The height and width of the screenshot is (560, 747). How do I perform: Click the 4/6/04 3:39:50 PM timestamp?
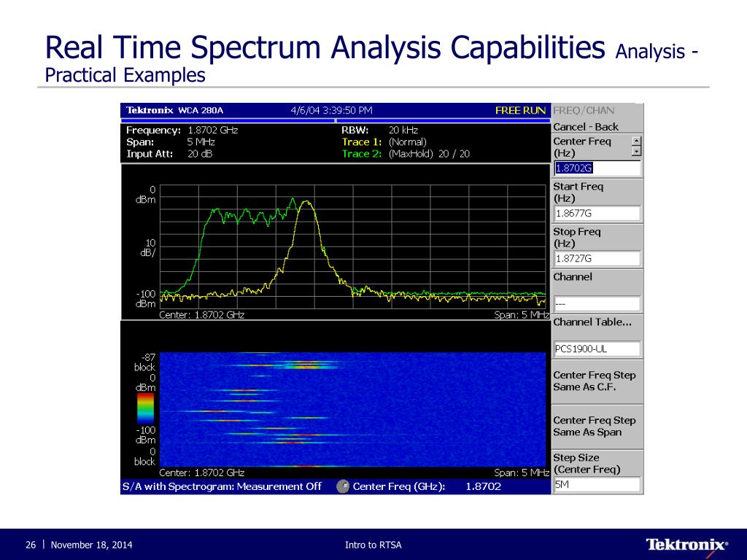tap(332, 111)
